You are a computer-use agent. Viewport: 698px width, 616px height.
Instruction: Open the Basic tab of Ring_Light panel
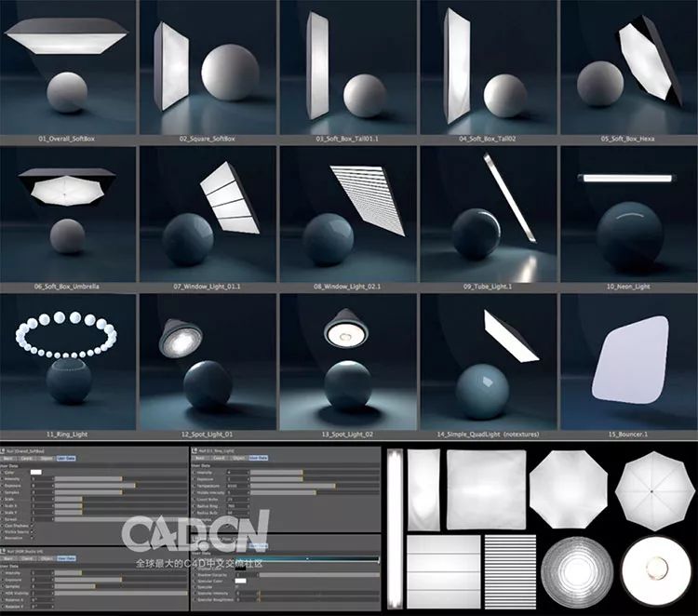pos(200,459)
